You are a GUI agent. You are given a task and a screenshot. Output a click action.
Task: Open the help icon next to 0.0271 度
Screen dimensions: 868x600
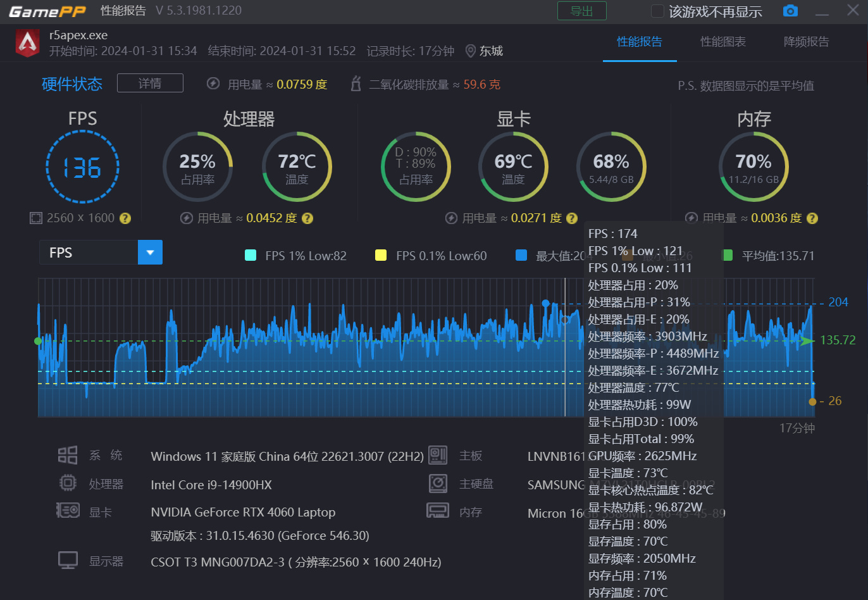point(572,218)
